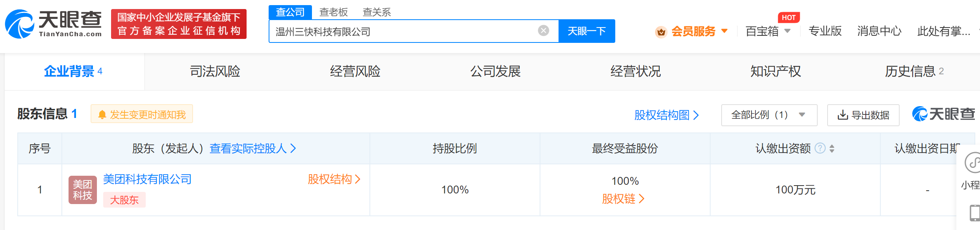Click the question mark icon beside 认缴出资额
Image resolution: width=980 pixels, height=230 pixels.
coord(820,148)
